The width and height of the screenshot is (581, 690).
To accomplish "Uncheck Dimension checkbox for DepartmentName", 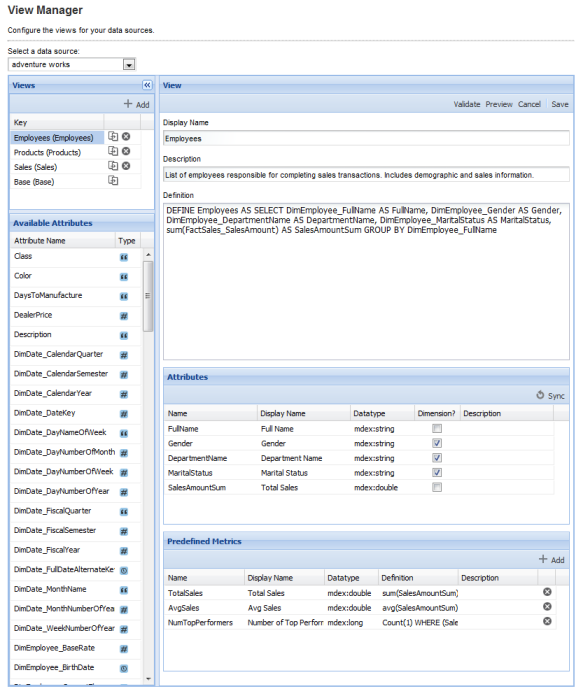I will tap(437, 458).
